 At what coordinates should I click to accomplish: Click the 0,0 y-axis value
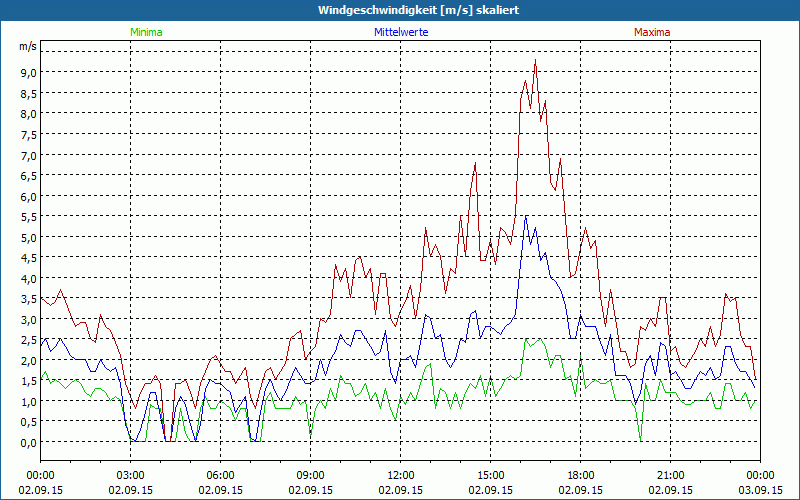(29, 443)
